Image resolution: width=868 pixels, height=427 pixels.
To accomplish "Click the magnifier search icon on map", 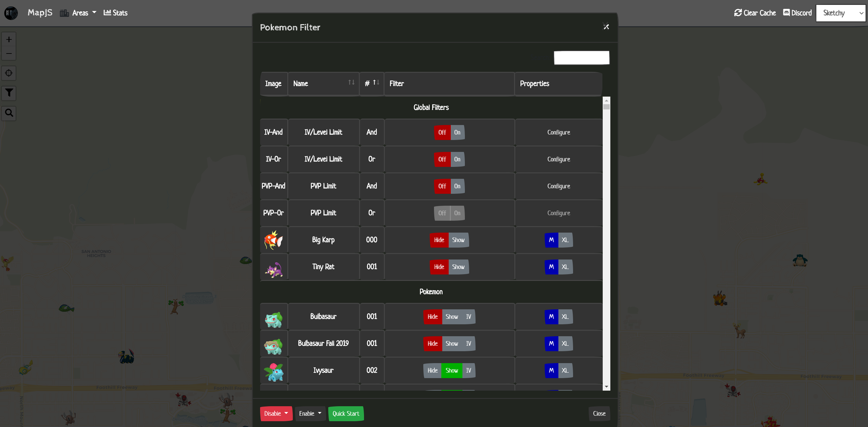I will [x=9, y=113].
